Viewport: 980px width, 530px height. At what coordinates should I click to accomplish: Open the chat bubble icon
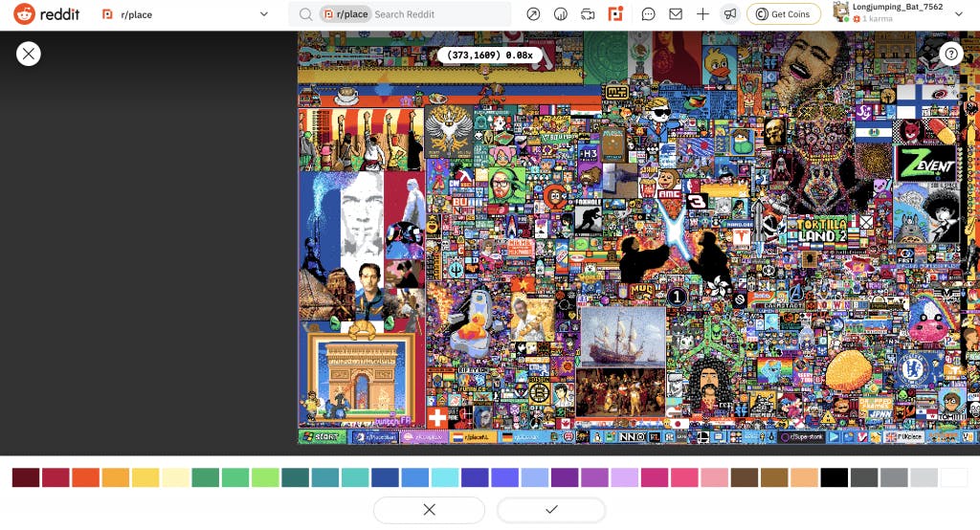pyautogui.click(x=648, y=13)
